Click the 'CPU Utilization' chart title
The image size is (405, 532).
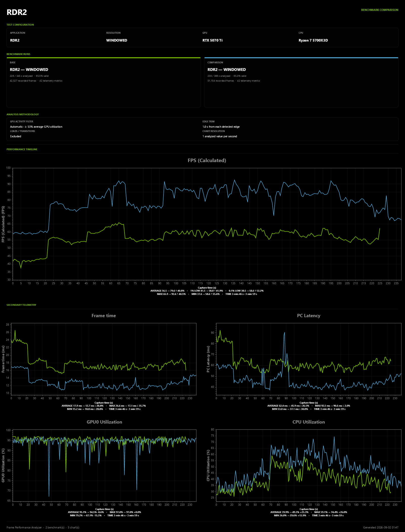(x=309, y=422)
